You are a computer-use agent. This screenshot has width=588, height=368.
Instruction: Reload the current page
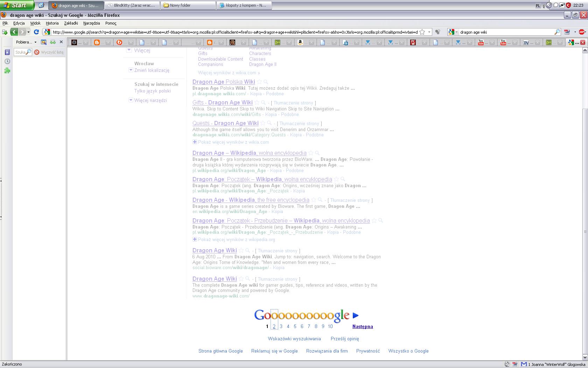pyautogui.click(x=36, y=32)
